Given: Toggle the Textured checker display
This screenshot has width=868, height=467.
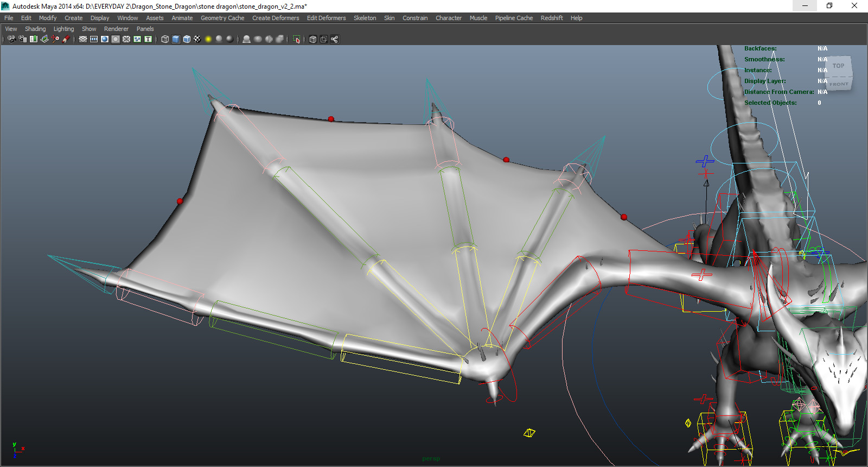Looking at the screenshot, I should (x=197, y=39).
